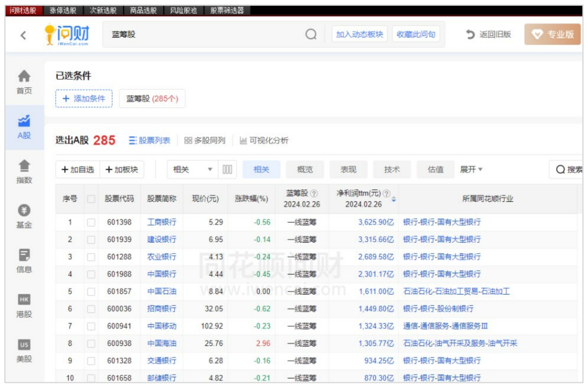Open 信息 info icon in sidebar
The image size is (588, 389).
point(24,255)
